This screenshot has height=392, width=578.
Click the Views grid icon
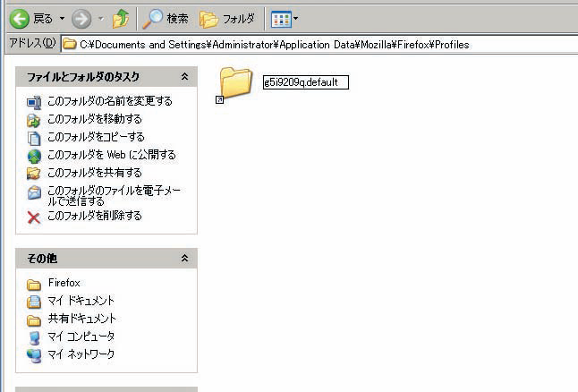click(281, 19)
